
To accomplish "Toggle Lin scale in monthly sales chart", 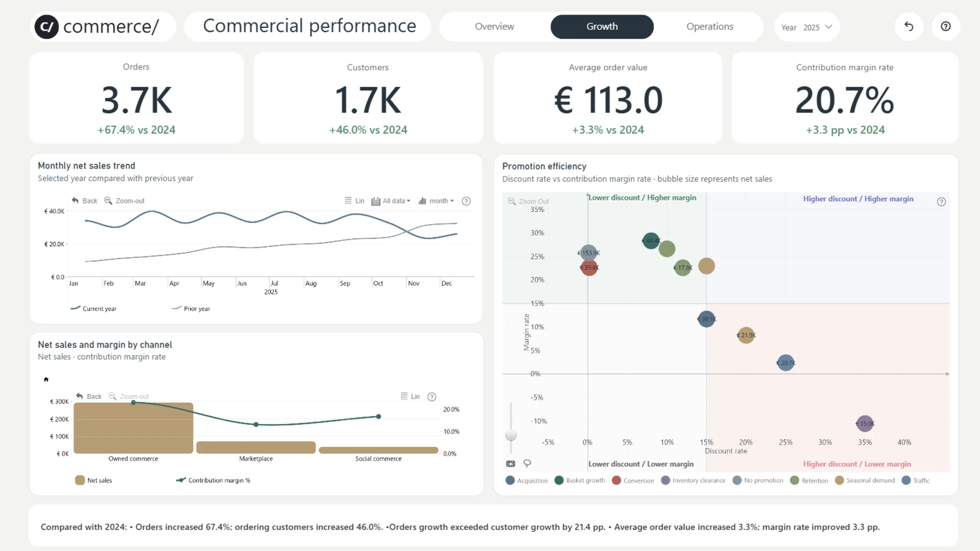I will tap(354, 201).
